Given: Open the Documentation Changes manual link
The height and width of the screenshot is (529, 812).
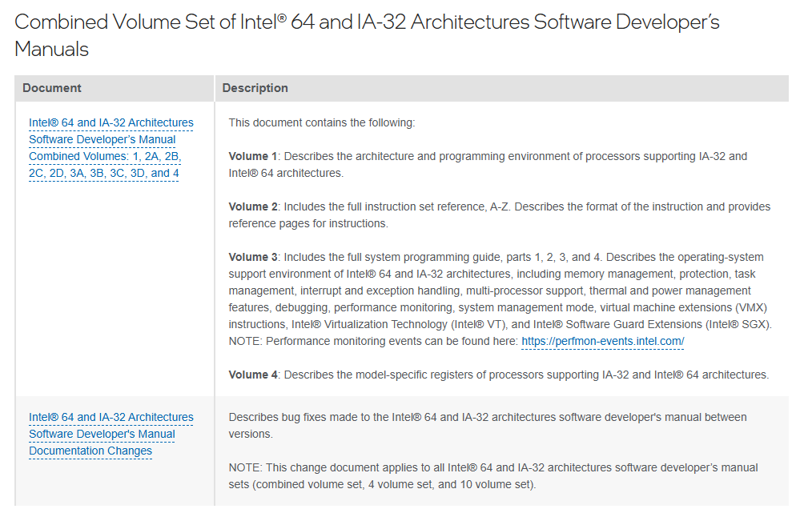Looking at the screenshot, I should click(x=111, y=434).
